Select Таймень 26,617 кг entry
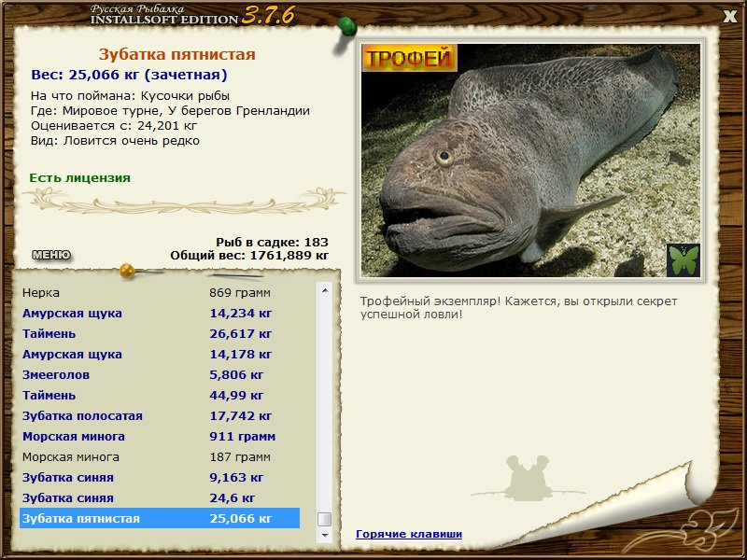The height and width of the screenshot is (560, 747). (x=160, y=333)
